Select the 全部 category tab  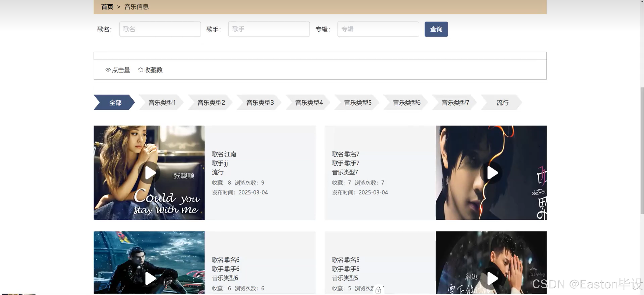pos(115,102)
